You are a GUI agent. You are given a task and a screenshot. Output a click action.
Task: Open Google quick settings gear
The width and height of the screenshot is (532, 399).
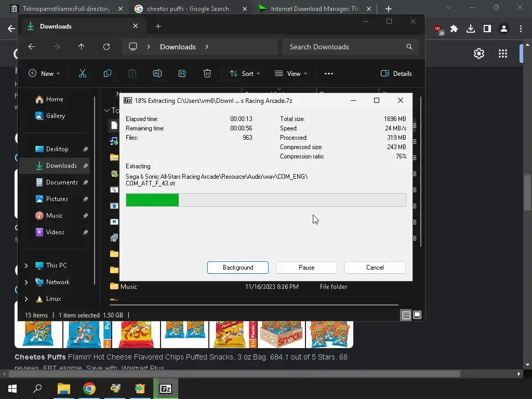[x=478, y=54]
